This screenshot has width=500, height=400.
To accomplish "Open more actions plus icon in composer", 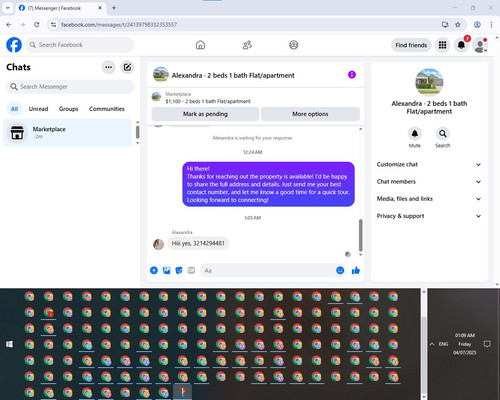I will (x=154, y=270).
